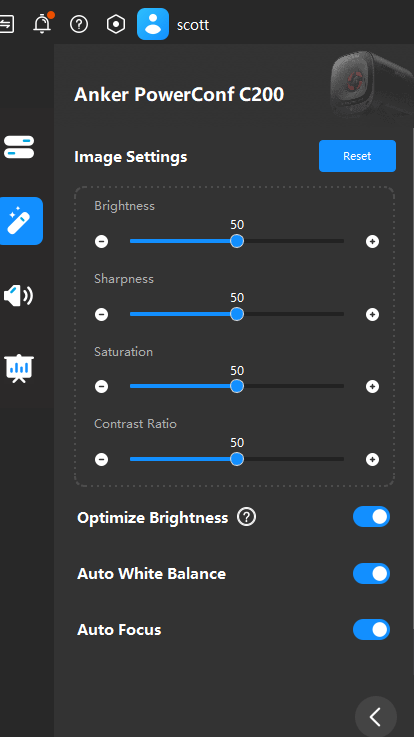Click the switch arrows icon at top left
Screen dimensions: 414x737
click(7, 24)
